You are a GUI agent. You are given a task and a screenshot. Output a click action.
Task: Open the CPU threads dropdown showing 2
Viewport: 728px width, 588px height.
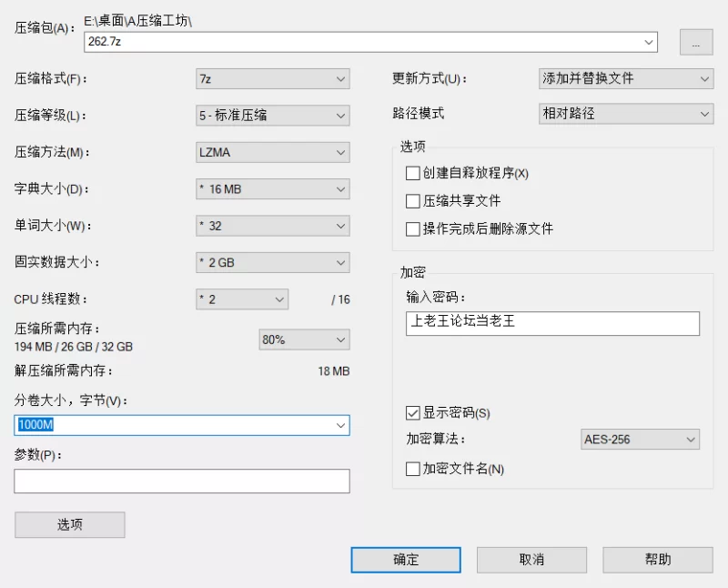point(242,299)
